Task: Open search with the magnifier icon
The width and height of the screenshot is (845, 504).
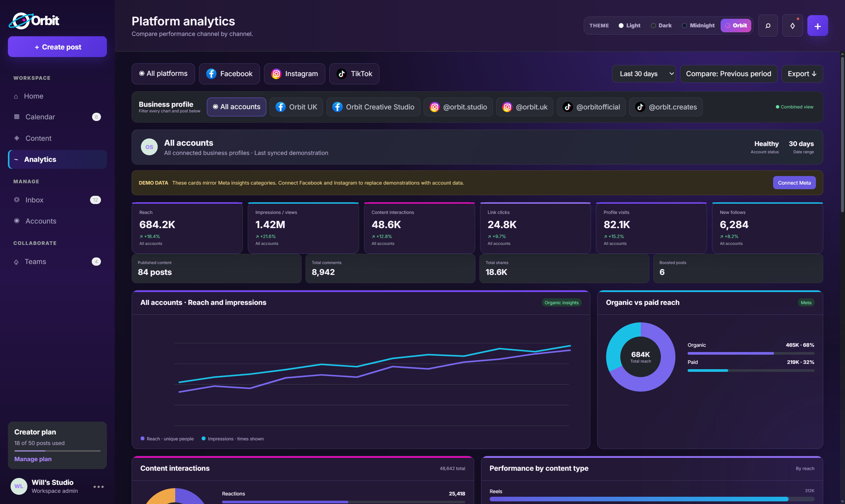Action: [768, 25]
